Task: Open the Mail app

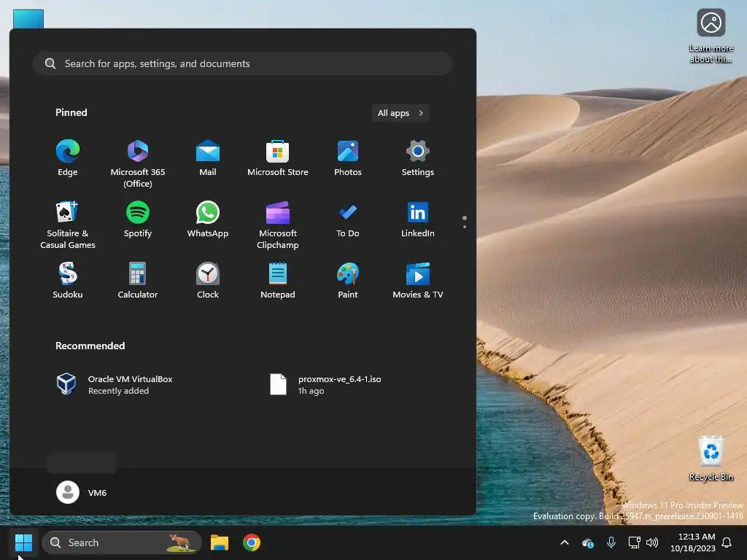Action: [208, 159]
